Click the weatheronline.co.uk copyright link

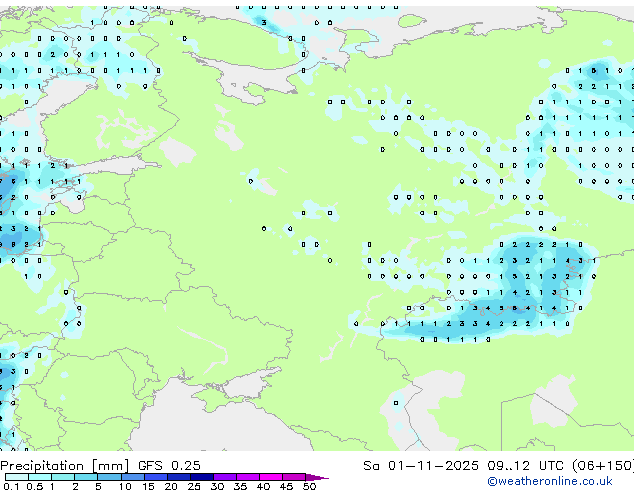pyautogui.click(x=550, y=481)
